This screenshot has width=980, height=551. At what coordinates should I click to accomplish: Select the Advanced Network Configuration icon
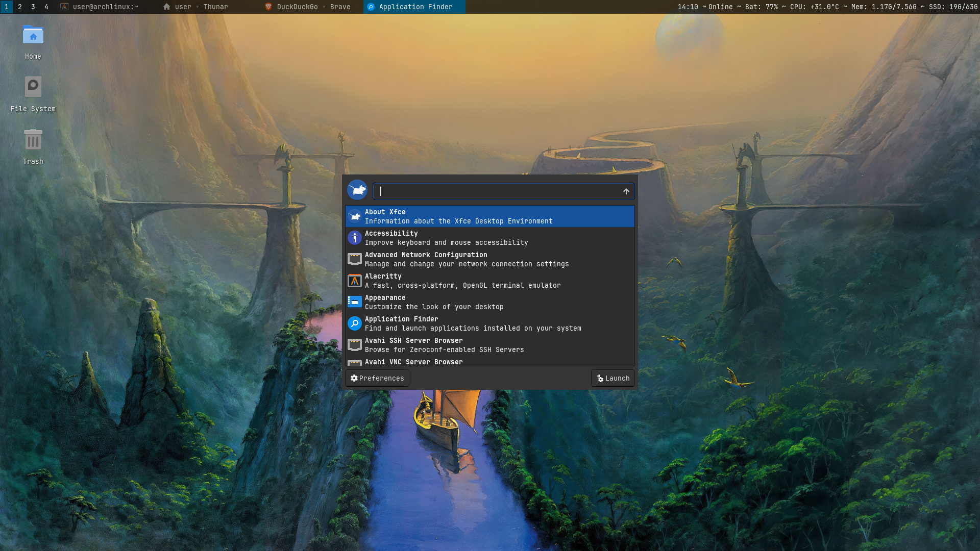(355, 259)
